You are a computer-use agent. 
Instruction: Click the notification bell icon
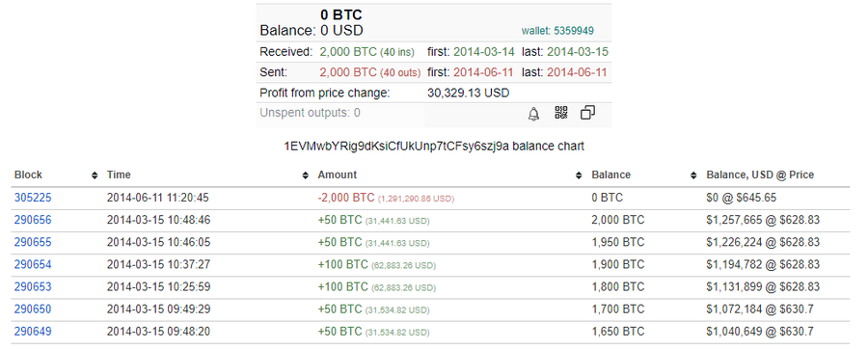(x=533, y=114)
